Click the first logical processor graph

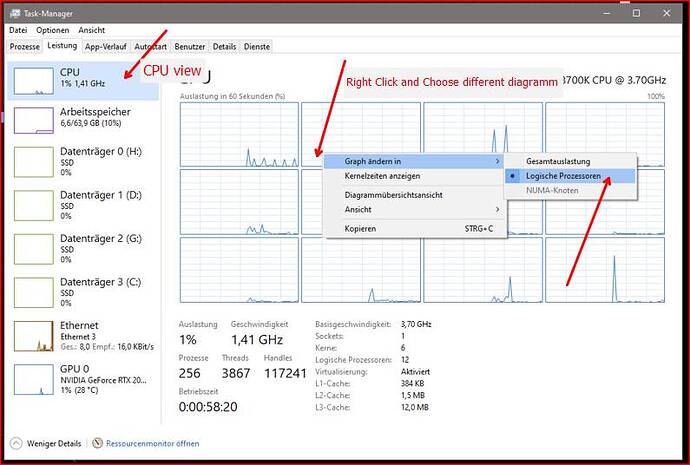239,135
